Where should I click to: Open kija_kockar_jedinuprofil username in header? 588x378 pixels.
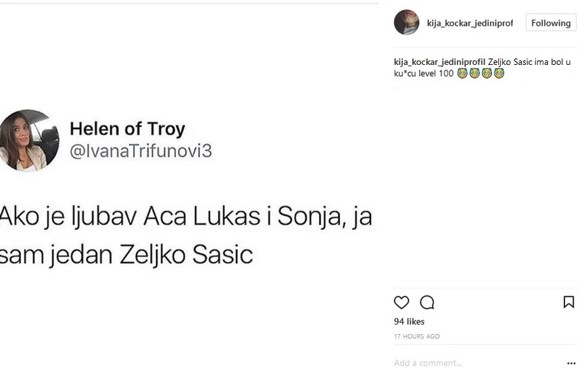[470, 23]
